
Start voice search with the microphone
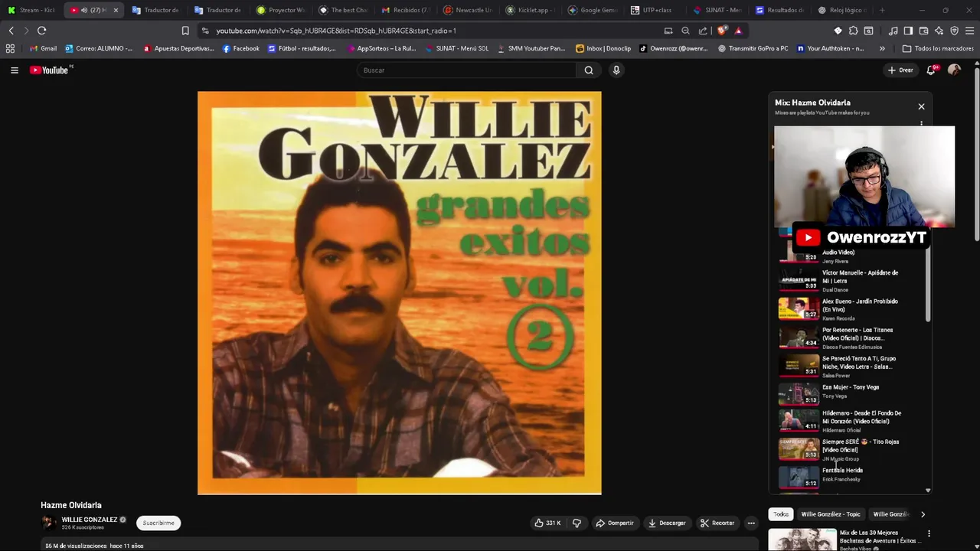click(x=616, y=70)
